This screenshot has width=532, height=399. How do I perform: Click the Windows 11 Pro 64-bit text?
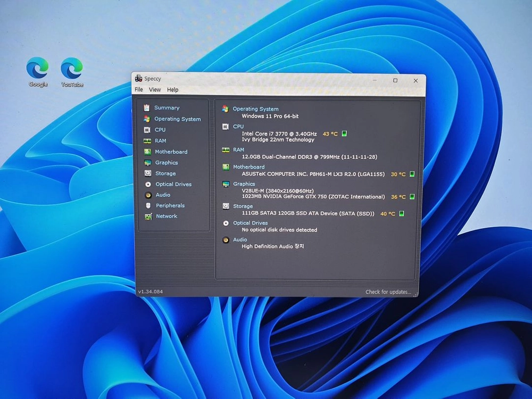coord(270,116)
